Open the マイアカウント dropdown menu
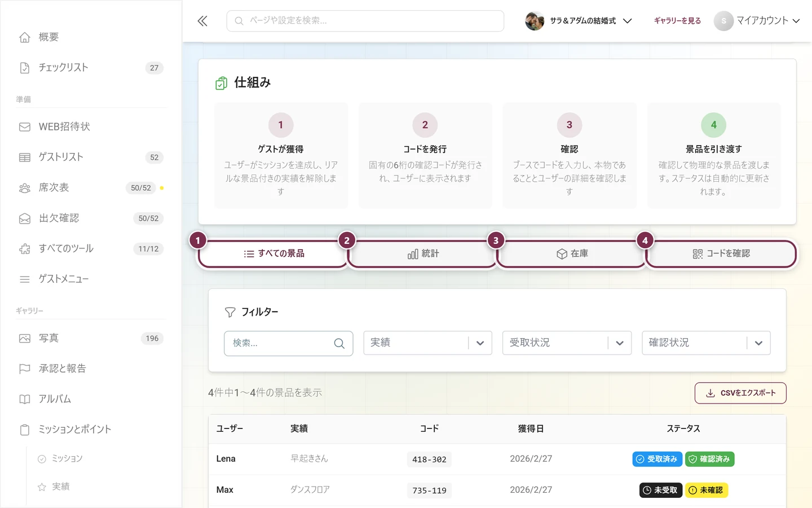 [x=757, y=21]
